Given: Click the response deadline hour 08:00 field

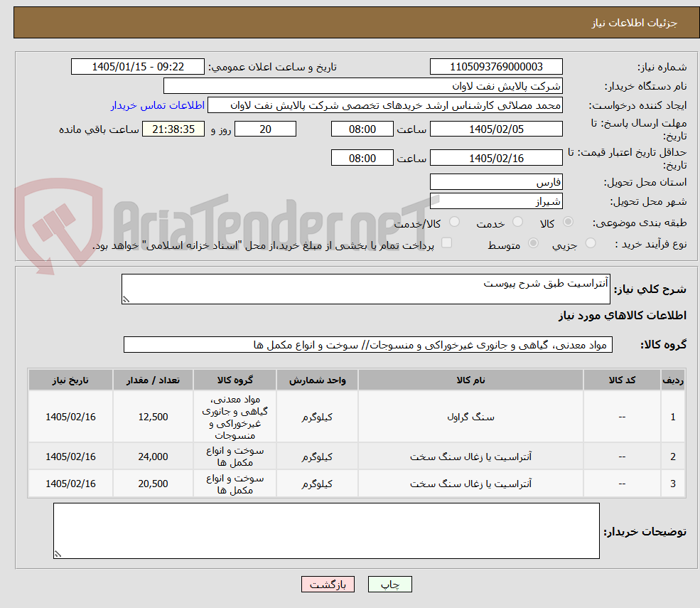Looking at the screenshot, I should click(362, 129).
